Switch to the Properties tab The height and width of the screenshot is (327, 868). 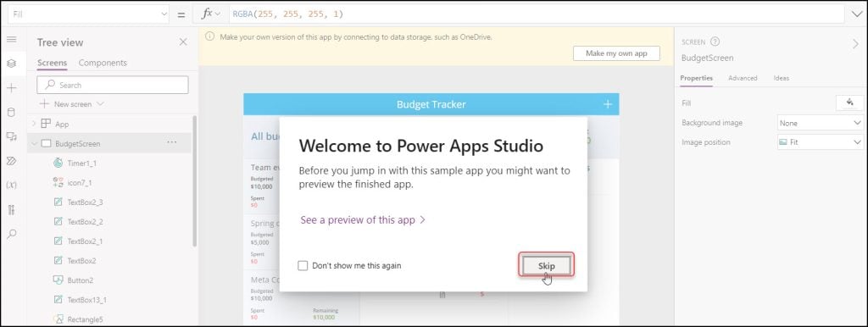697,78
